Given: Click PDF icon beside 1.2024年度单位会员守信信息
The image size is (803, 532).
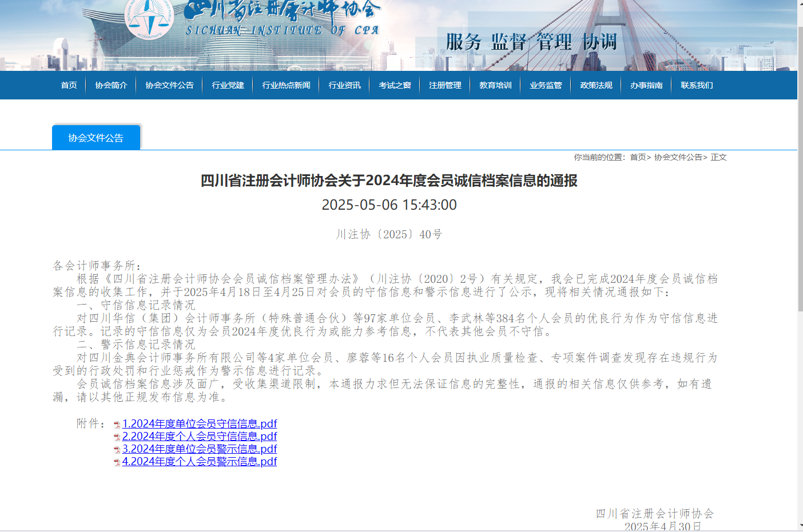Looking at the screenshot, I should tap(117, 425).
